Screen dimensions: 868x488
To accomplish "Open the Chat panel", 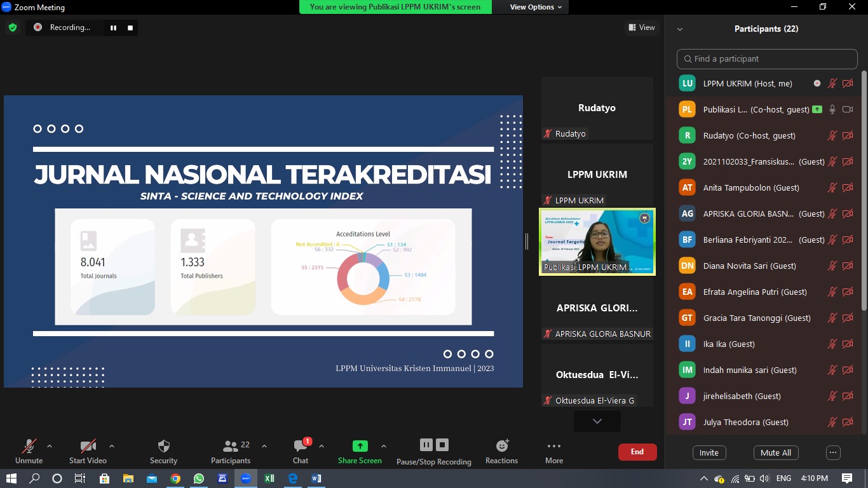I will (x=301, y=451).
